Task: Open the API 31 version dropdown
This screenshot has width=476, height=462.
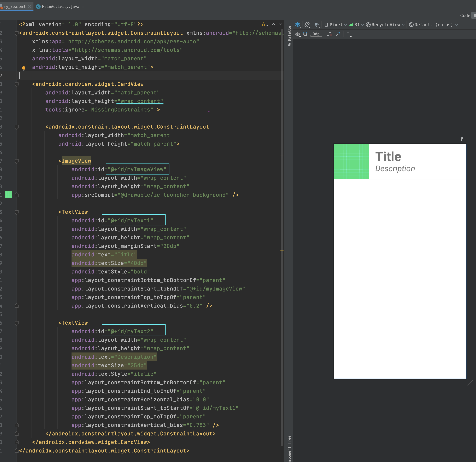Action: click(356, 25)
